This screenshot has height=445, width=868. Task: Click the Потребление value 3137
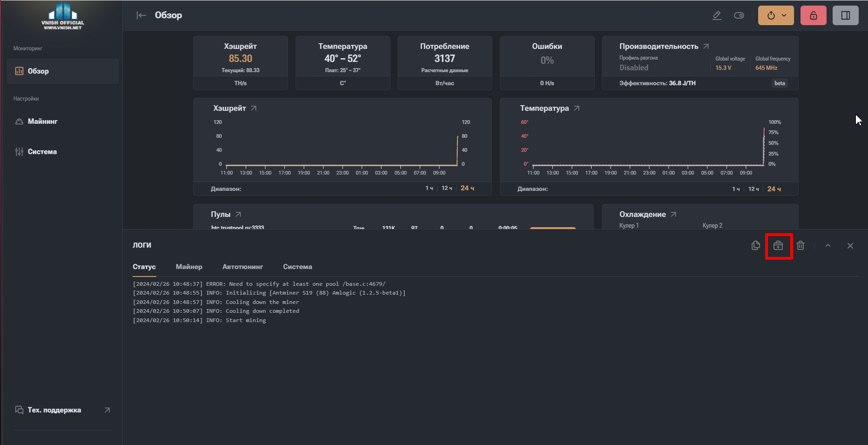(444, 59)
